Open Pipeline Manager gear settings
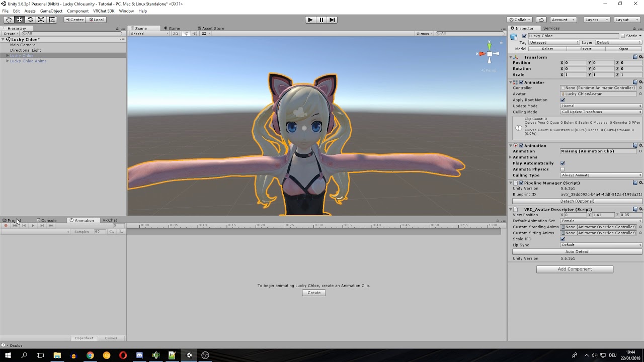Image resolution: width=644 pixels, height=362 pixels. tap(640, 183)
